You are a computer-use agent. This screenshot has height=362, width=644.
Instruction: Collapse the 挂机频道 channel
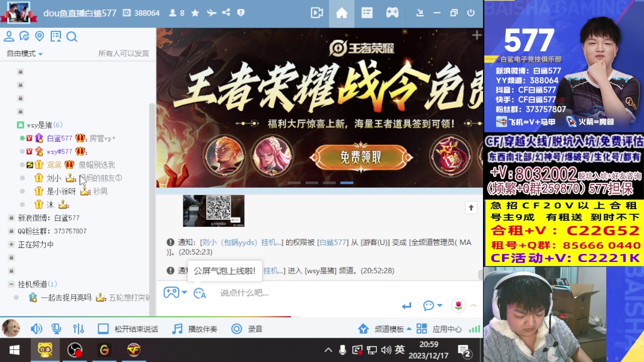click(x=12, y=284)
